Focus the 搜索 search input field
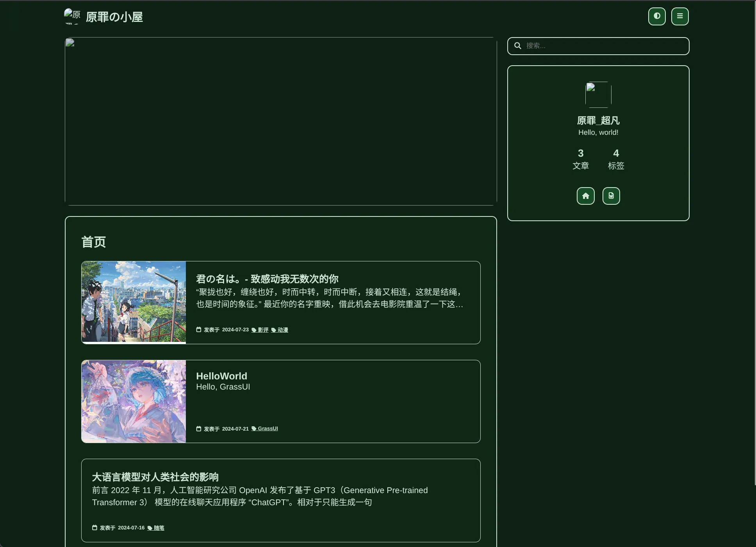The height and width of the screenshot is (547, 756). point(598,46)
